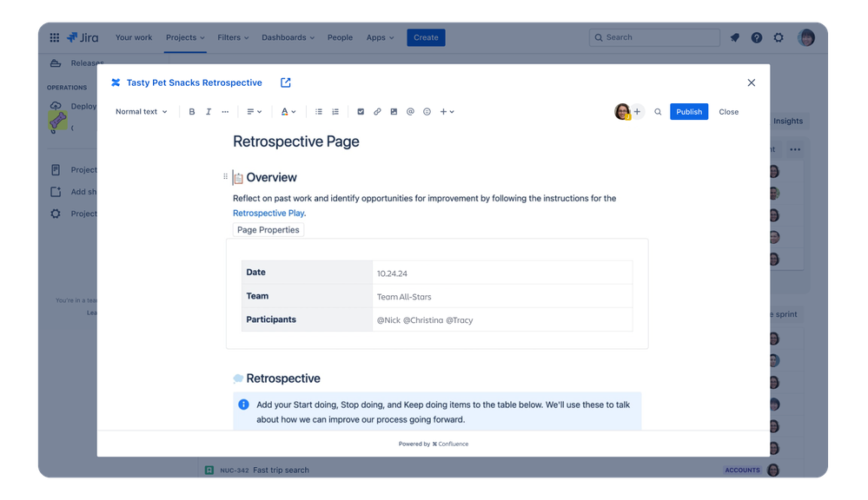The height and width of the screenshot is (500, 868).
Task: Open the app switcher grid
Action: pos(54,37)
